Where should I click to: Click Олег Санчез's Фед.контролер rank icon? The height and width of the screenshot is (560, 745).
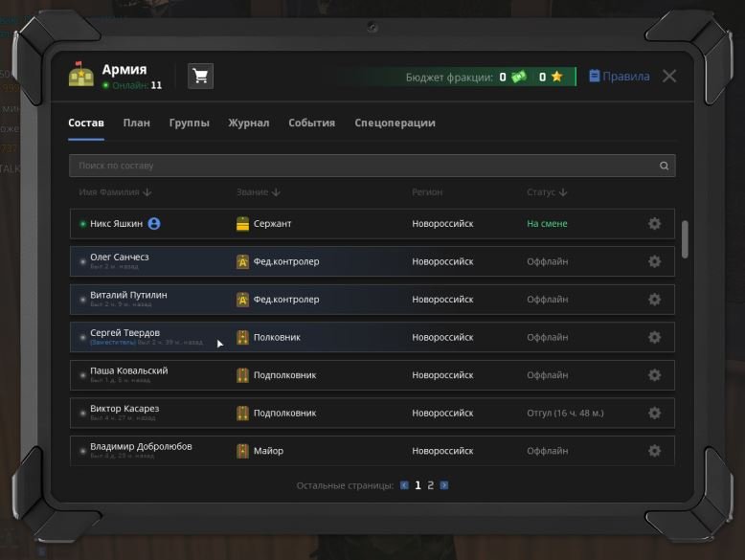pos(242,261)
